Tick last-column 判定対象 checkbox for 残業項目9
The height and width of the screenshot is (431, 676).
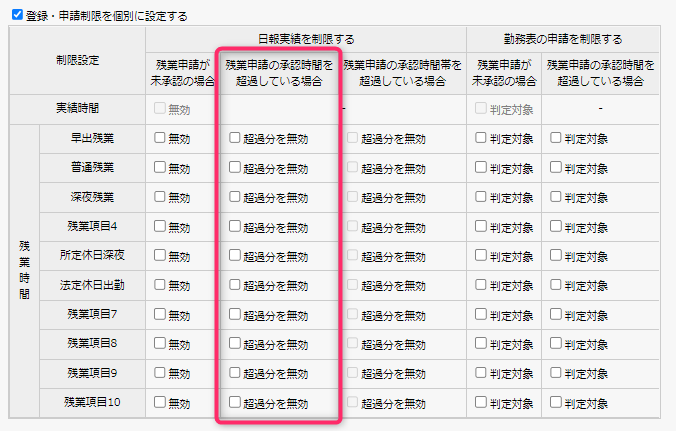(556, 372)
